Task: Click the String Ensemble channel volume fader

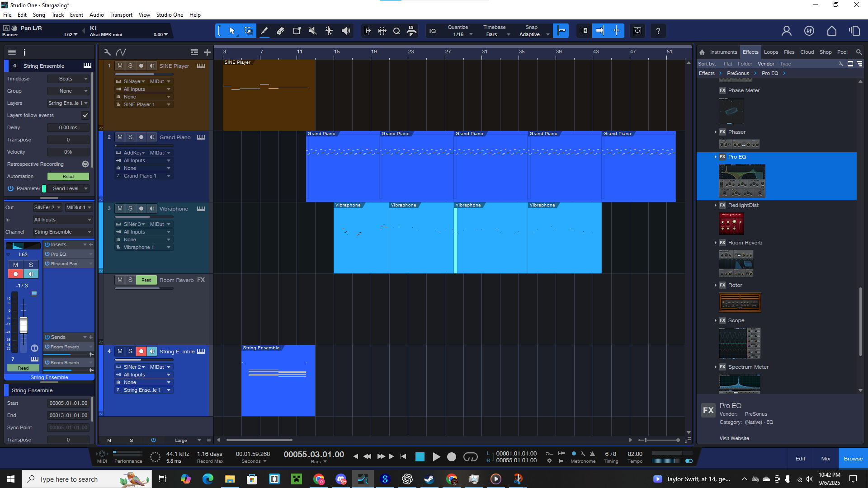Action: 24,324
